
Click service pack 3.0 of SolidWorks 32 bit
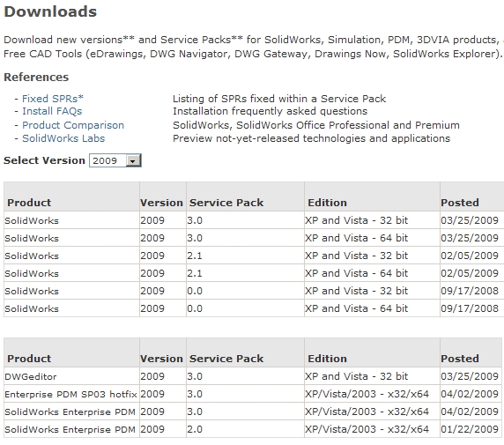pyautogui.click(x=195, y=220)
